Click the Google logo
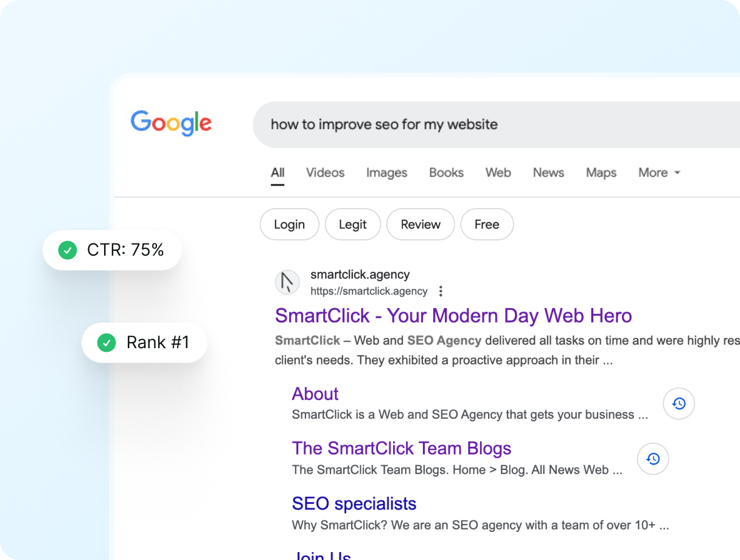740x560 pixels. point(171,124)
